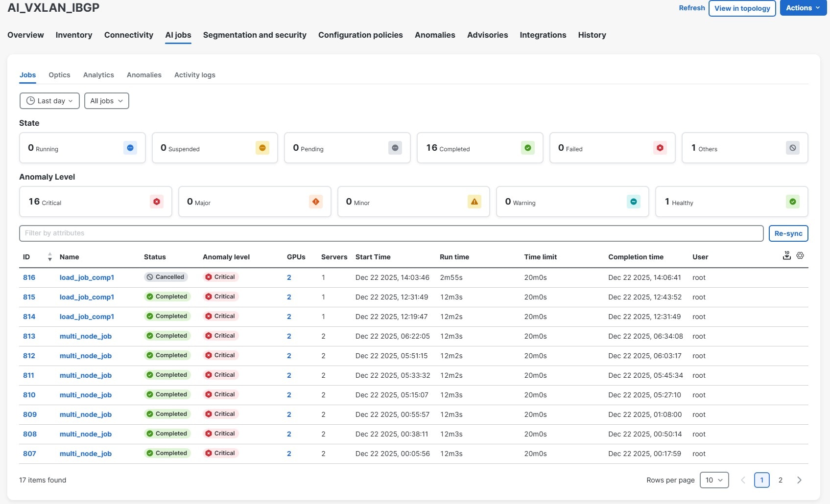The width and height of the screenshot is (830, 504).
Task: Sort the table by ID column
Action: (x=49, y=257)
